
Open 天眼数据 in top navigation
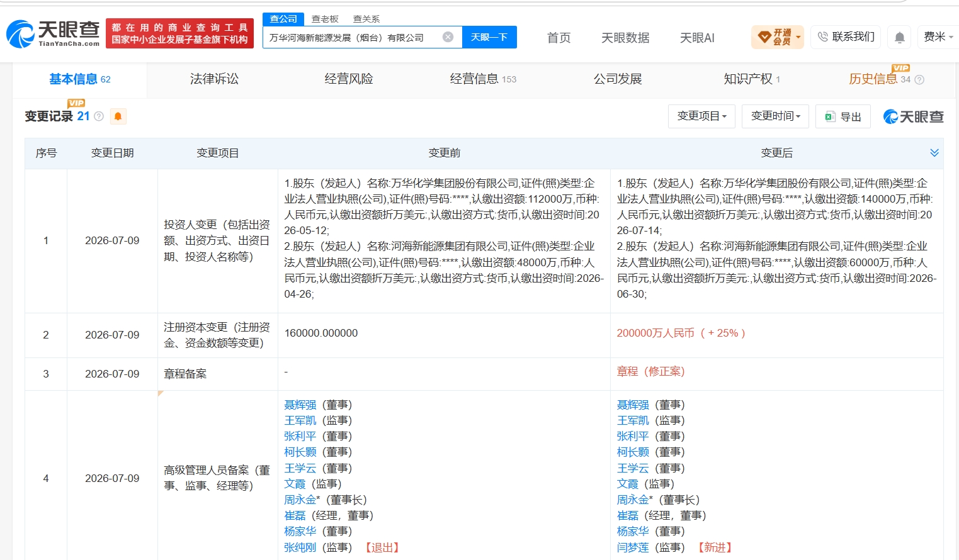pyautogui.click(x=625, y=38)
